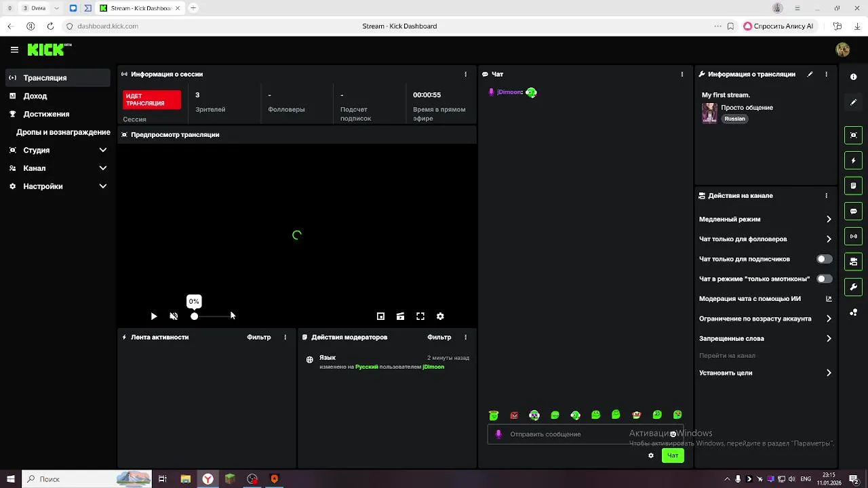The width and height of the screenshot is (868, 488).
Task: Expand Установить цели option
Action: [766, 373]
